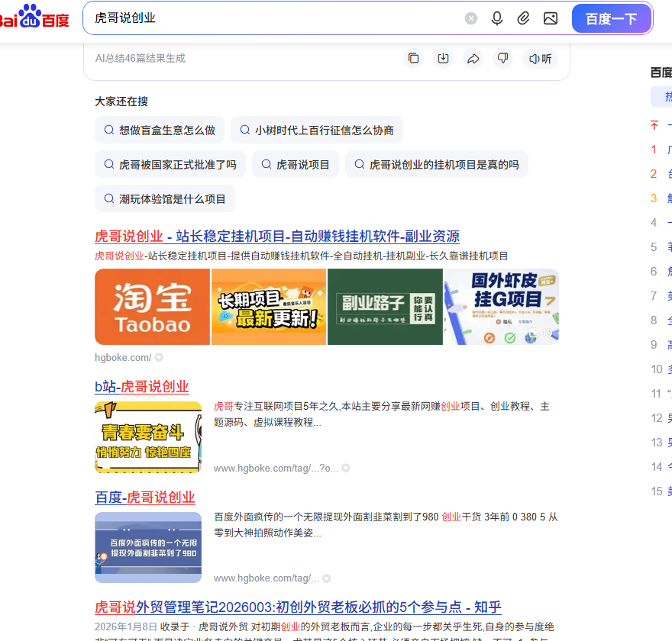This screenshot has width=672, height=641.
Task: Click the pinned top arrow hot-search icon
Action: (x=654, y=125)
